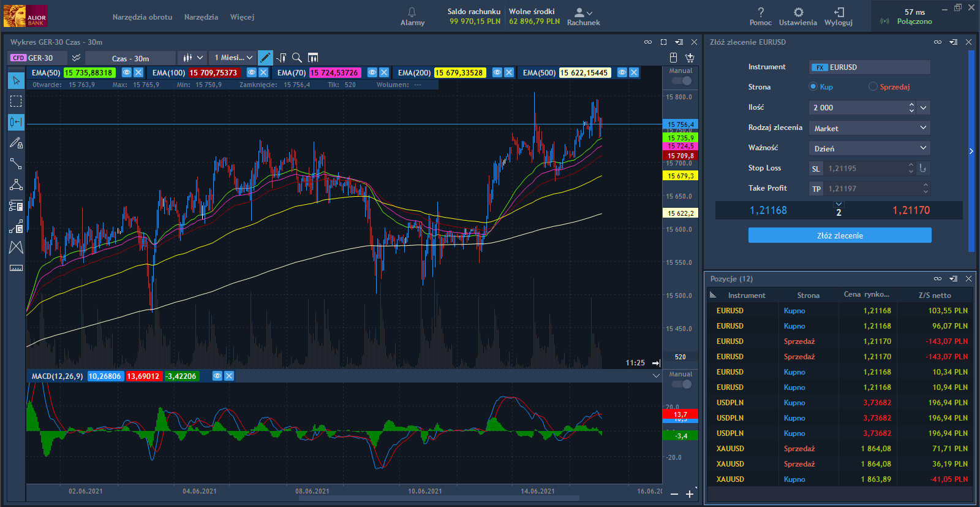Toggle the pencil drawing toolbar
The width and height of the screenshot is (980, 507).
265,58
